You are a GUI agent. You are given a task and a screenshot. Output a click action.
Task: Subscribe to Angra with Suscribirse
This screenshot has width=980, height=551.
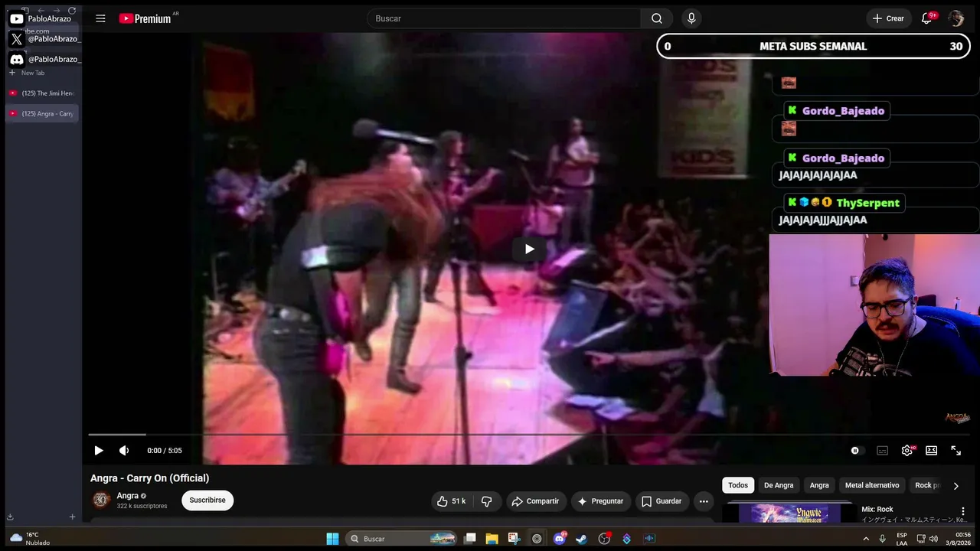(207, 500)
